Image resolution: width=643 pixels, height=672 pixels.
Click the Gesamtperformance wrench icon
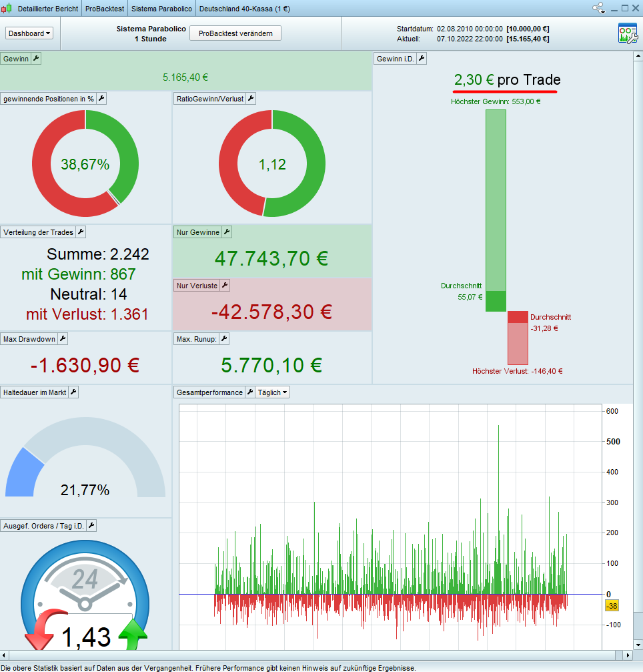click(x=250, y=392)
